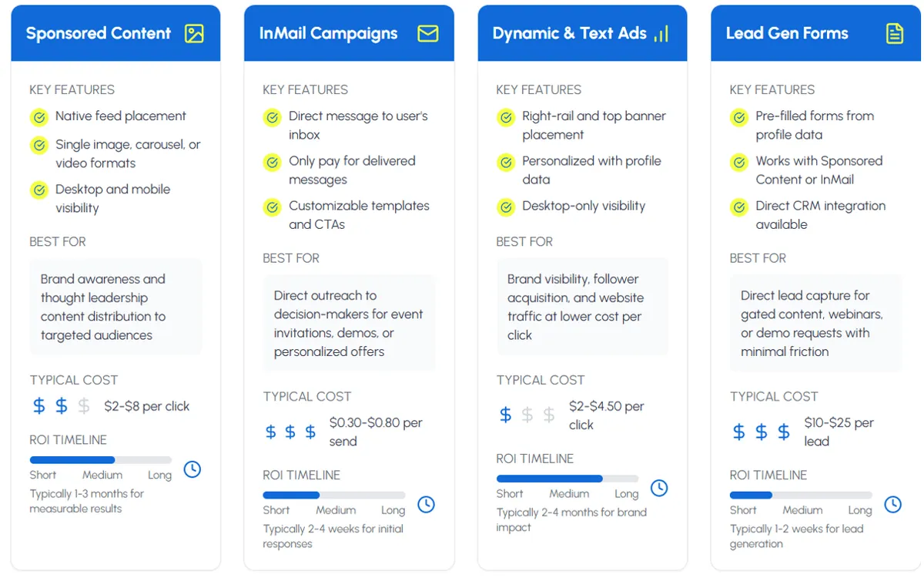Click the check mark beside Direct CRM integration available
The height and width of the screenshot is (578, 924).
[738, 207]
